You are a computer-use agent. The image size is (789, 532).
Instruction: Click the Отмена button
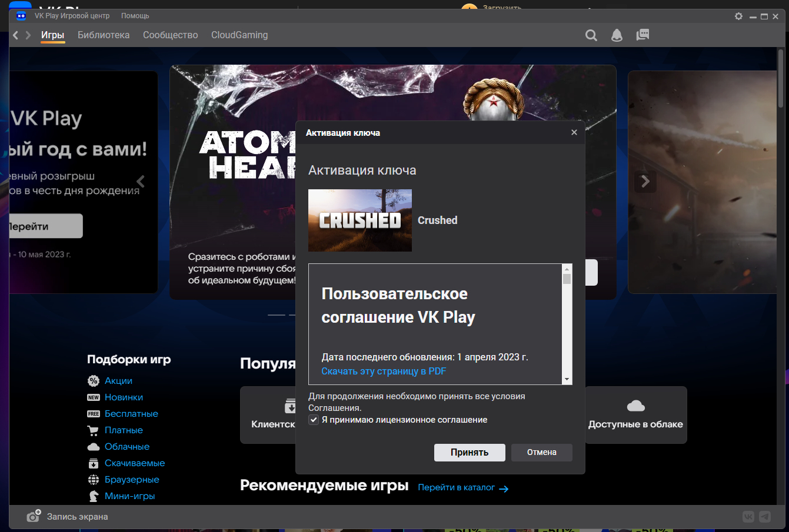click(x=542, y=452)
